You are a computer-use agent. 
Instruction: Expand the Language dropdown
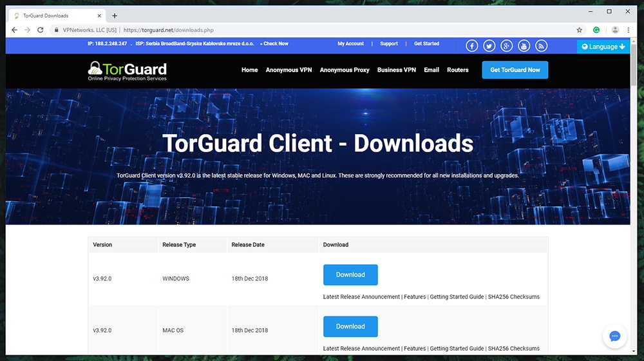point(603,46)
